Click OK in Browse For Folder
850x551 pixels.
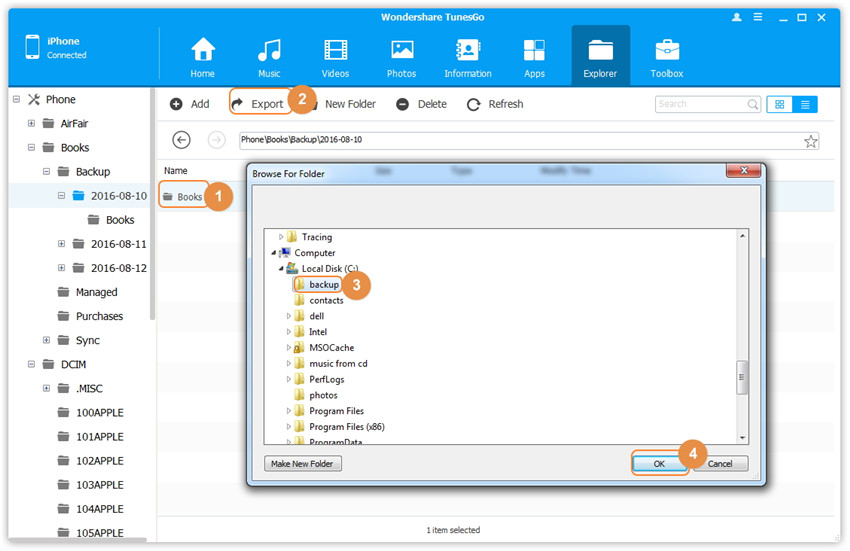click(659, 464)
